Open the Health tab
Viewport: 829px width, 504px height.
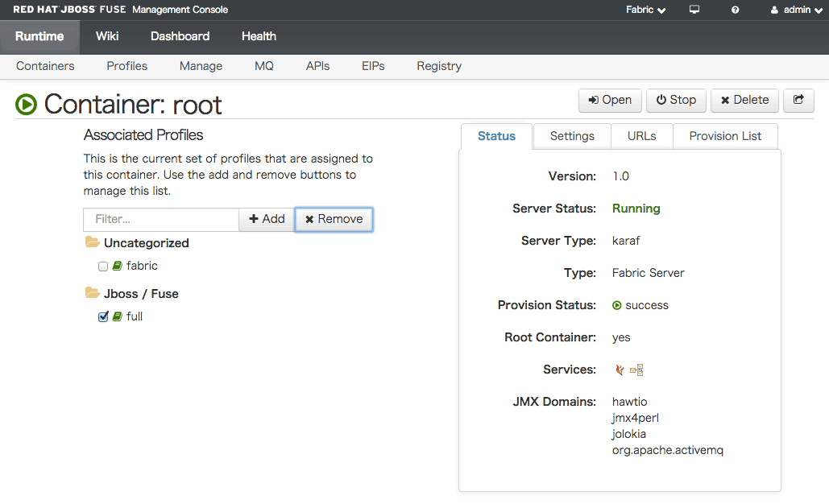[259, 36]
